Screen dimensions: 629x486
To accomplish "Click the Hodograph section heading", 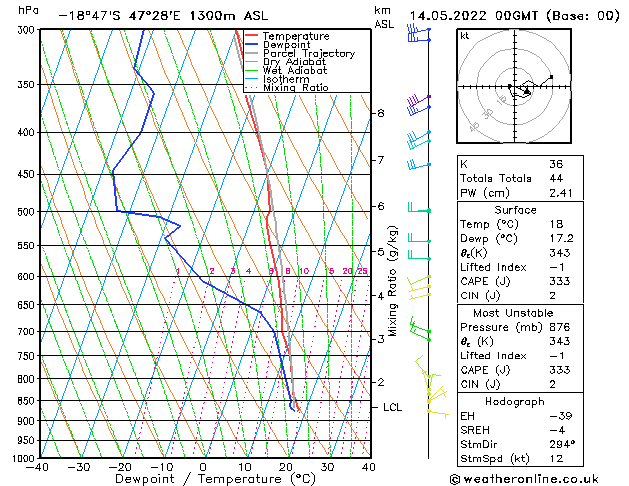I will coord(515,402).
